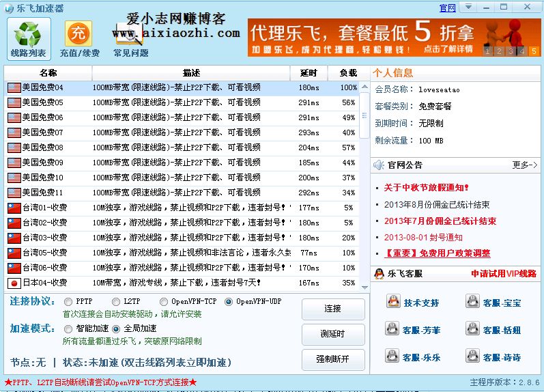The width and height of the screenshot is (544, 392).
Task: Click the speaker icon beside 官网公告
Action: pos(379,165)
